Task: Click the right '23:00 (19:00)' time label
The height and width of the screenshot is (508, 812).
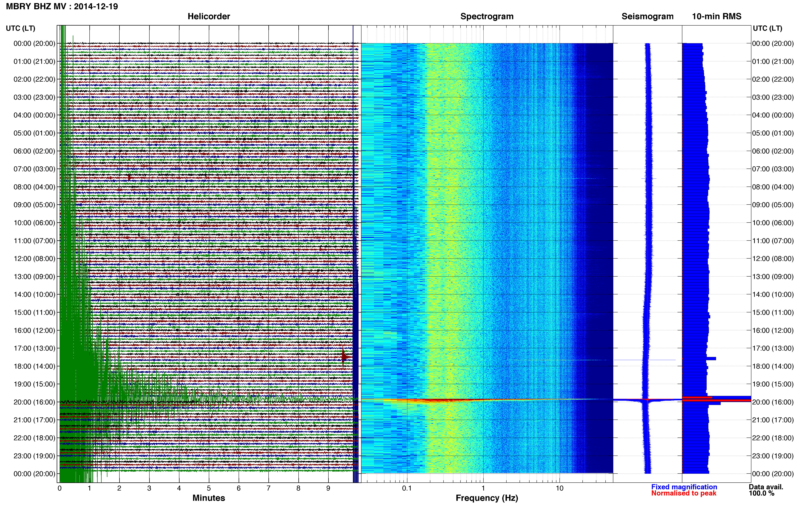Action: [773, 456]
